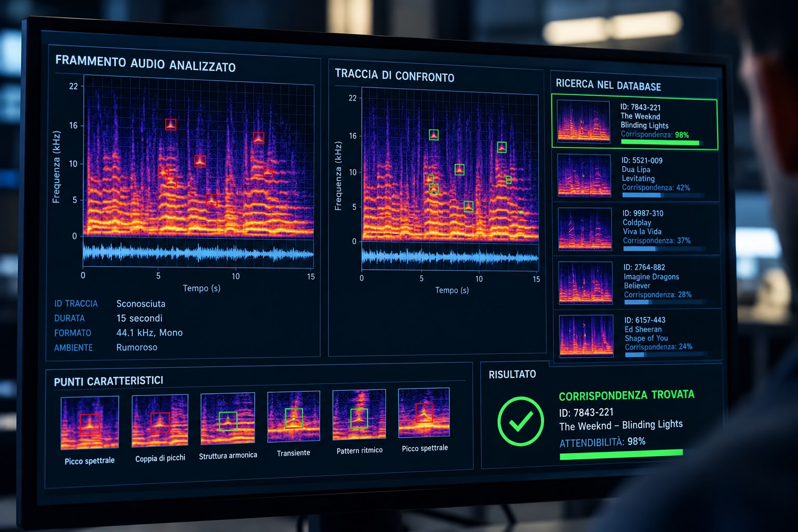Click the green Attendibilità 98% progress bar
The width and height of the screenshot is (798, 532).
[621, 455]
